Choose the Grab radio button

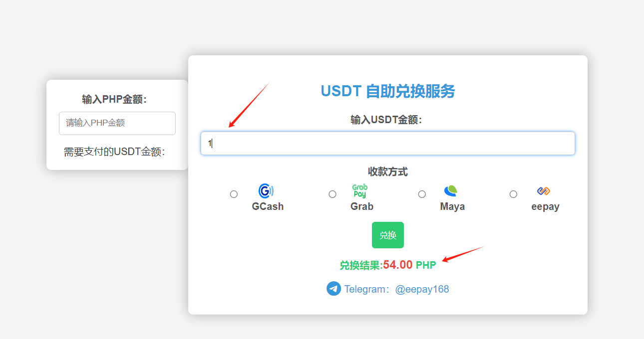pyautogui.click(x=332, y=194)
